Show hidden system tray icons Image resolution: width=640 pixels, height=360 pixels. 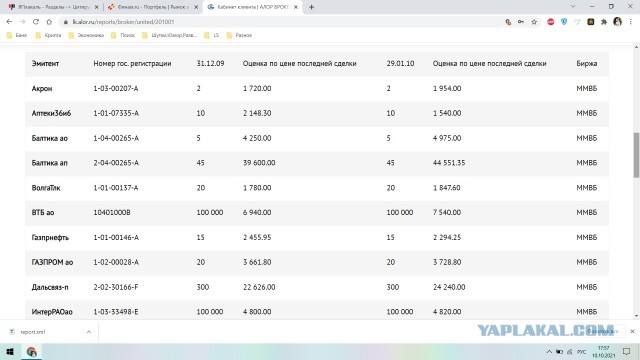tap(549, 351)
